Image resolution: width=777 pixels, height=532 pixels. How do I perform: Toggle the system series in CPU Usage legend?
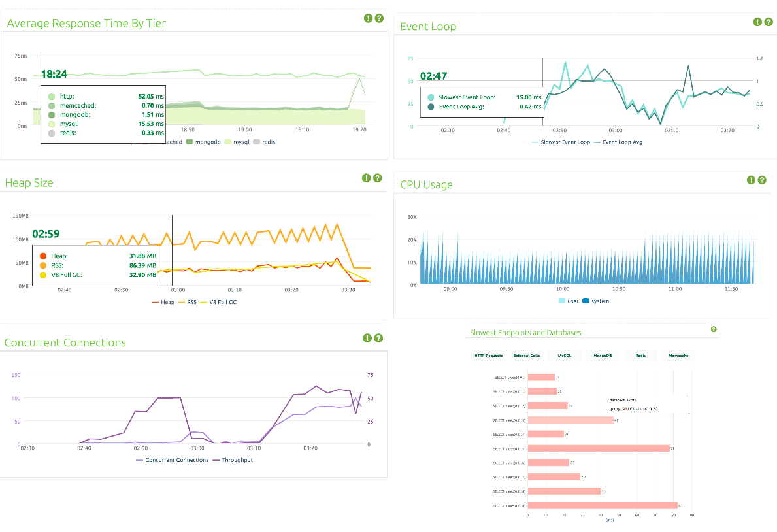tap(596, 301)
